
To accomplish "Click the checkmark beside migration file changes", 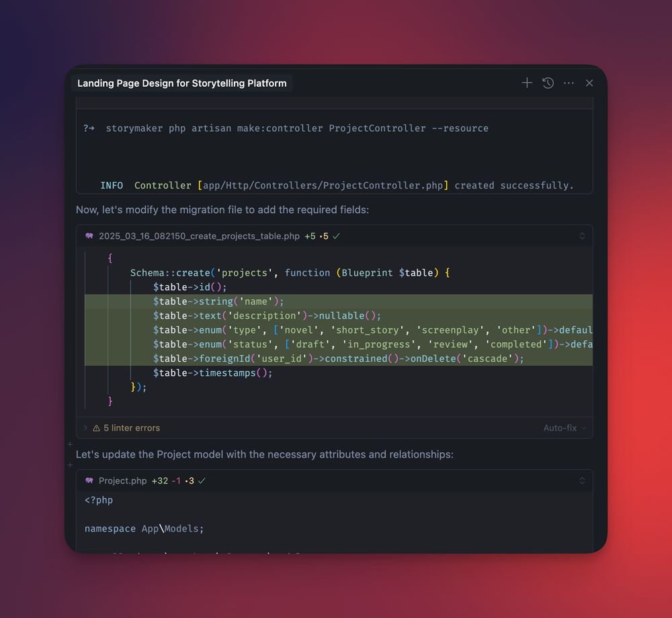I will coord(336,236).
